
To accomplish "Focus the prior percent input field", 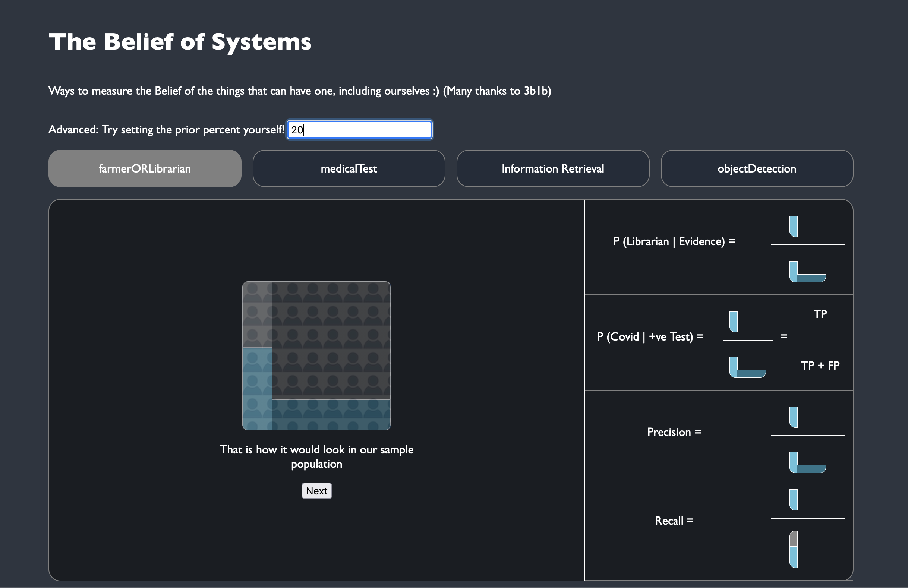I will coord(359,130).
